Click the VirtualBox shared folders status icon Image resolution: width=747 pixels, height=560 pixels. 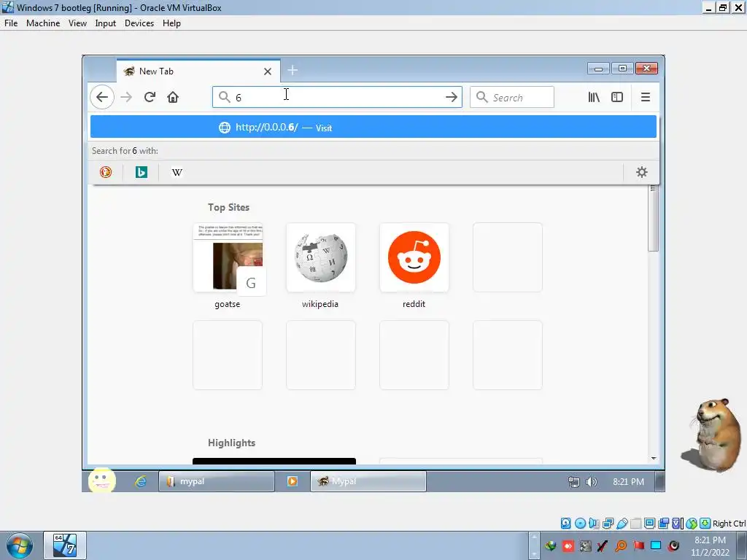(635, 524)
